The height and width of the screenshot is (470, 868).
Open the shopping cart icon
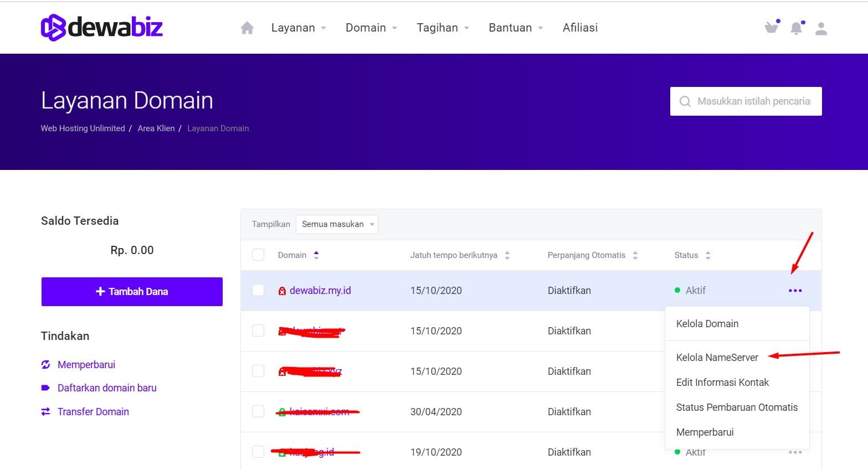click(771, 28)
